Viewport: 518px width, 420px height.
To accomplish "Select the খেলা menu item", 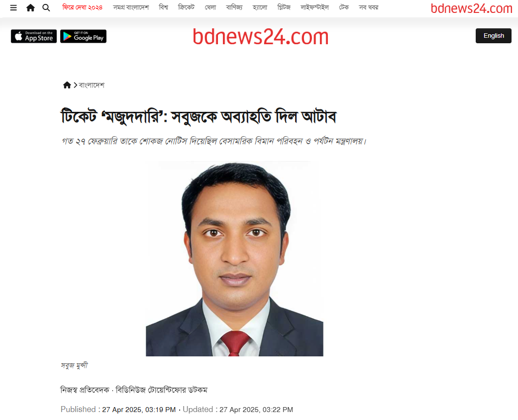I will (x=210, y=7).
